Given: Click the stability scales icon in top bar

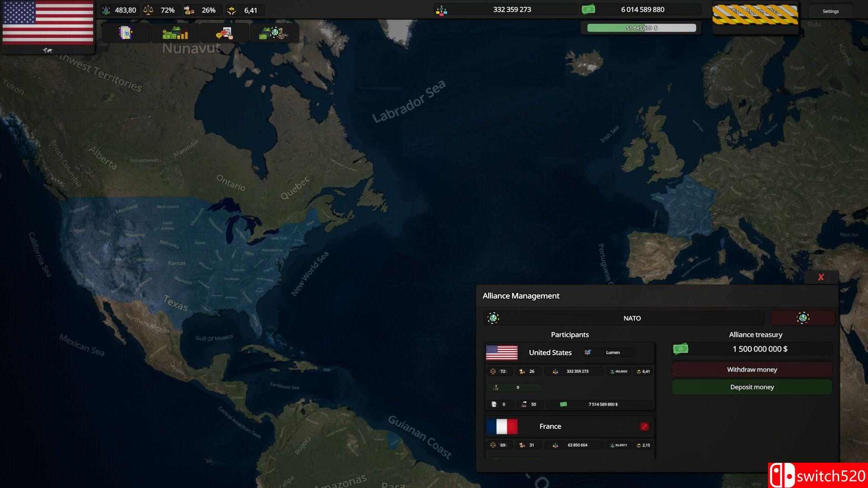Looking at the screenshot, I should pyautogui.click(x=148, y=10).
